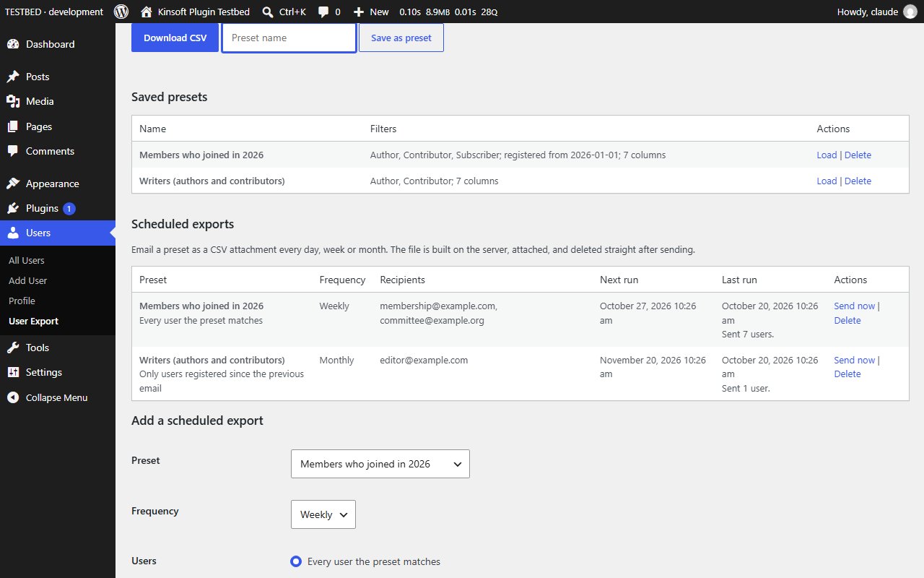Open All Users submenu item
This screenshot has width=924, height=578.
tap(27, 260)
